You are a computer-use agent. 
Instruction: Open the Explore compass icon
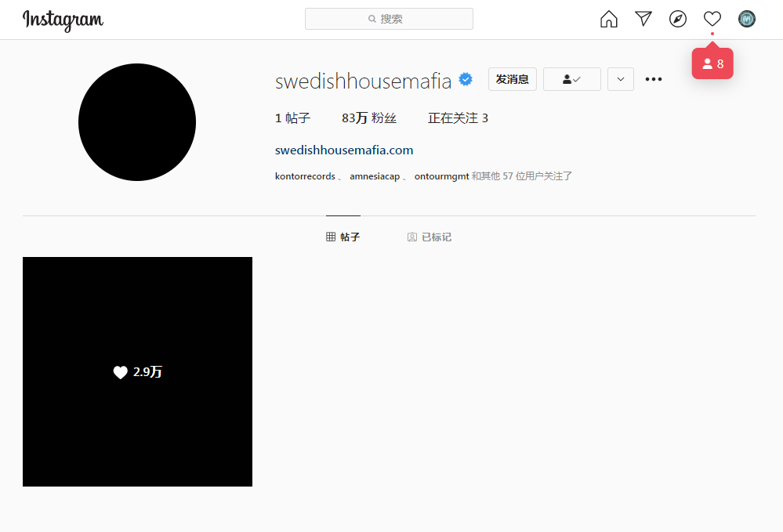click(678, 19)
